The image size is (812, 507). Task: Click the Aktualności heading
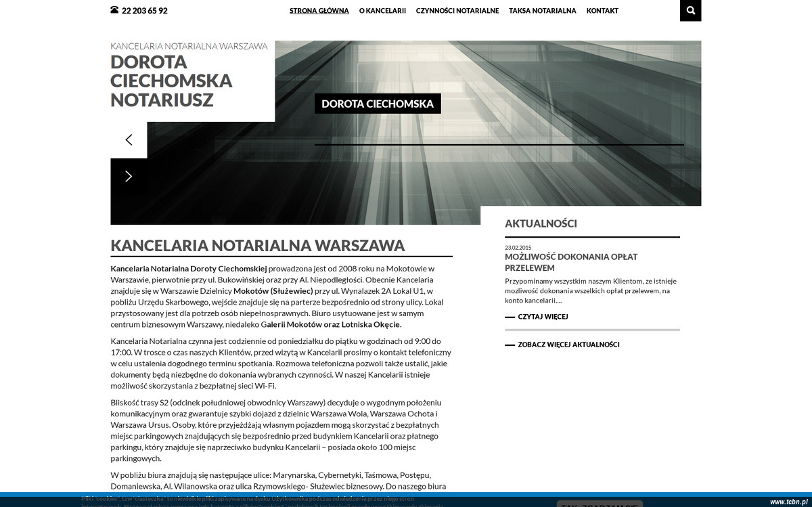541,223
